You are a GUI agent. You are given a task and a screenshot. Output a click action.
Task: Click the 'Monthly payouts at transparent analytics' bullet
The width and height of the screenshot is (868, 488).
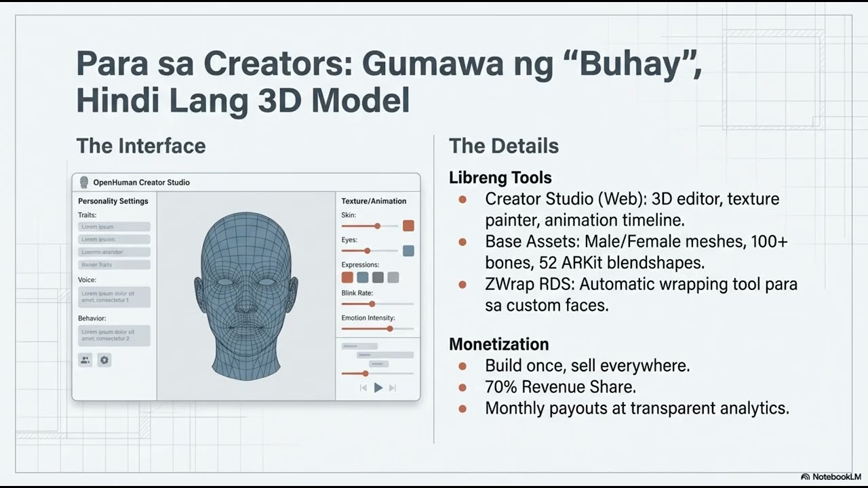point(637,408)
